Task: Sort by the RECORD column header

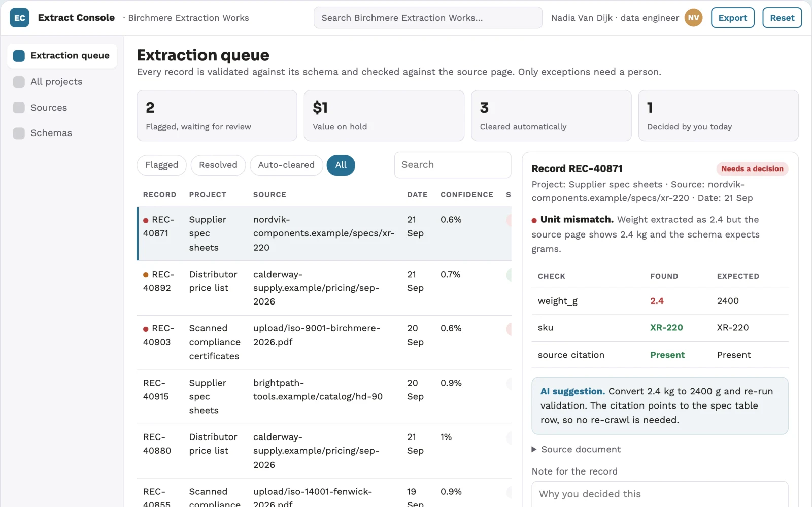Action: pyautogui.click(x=159, y=195)
